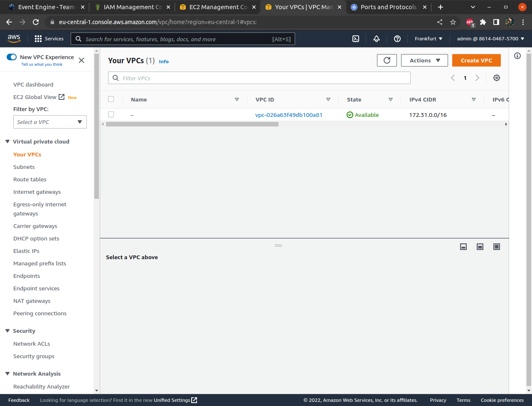532x406 pixels.
Task: Select the checkbox for vpc-026a63f49db100a81 row
Action: coord(111,114)
